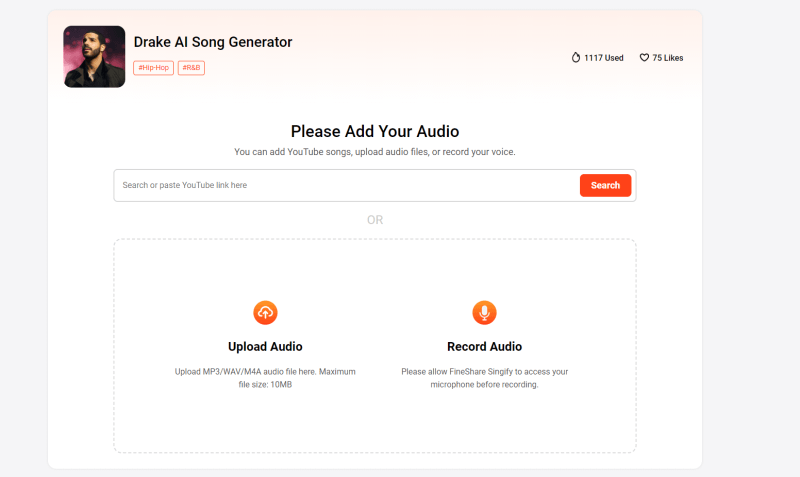Click the heart likes icon
This screenshot has height=477, width=800.
pos(644,58)
